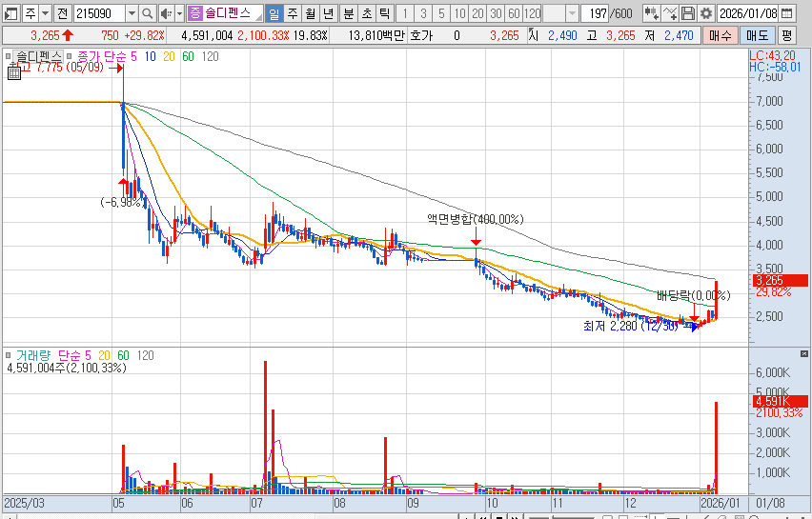Screen dimensions: 812x519
Task: Click the 13,810백만 trading value
Action: click(x=376, y=35)
